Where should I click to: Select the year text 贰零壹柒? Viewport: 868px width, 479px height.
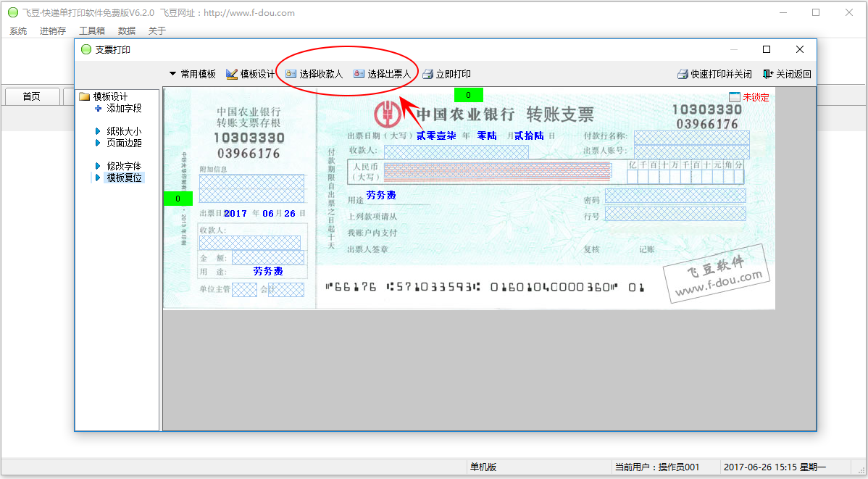pyautogui.click(x=436, y=136)
